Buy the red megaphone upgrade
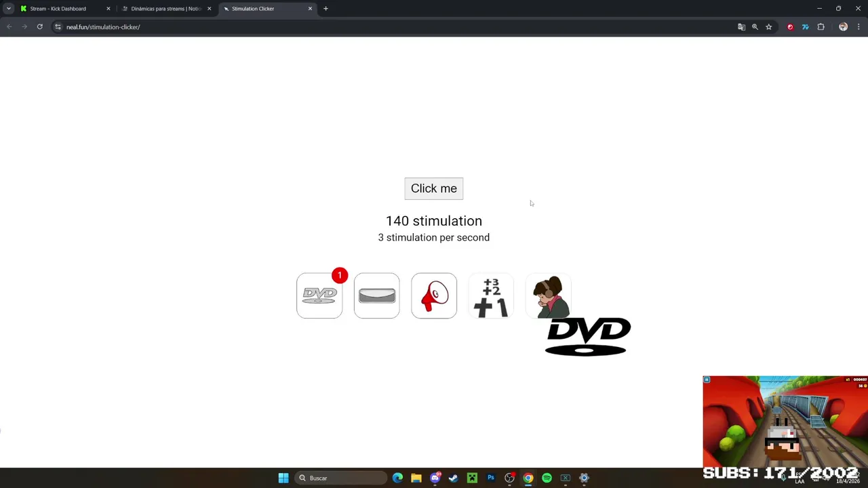Screen dimensions: 868x488 [434, 296]
